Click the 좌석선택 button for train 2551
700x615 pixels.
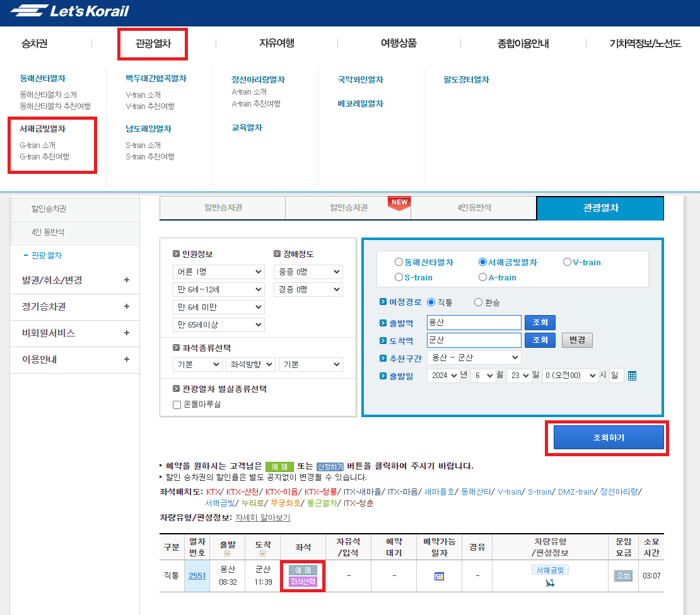(x=303, y=582)
